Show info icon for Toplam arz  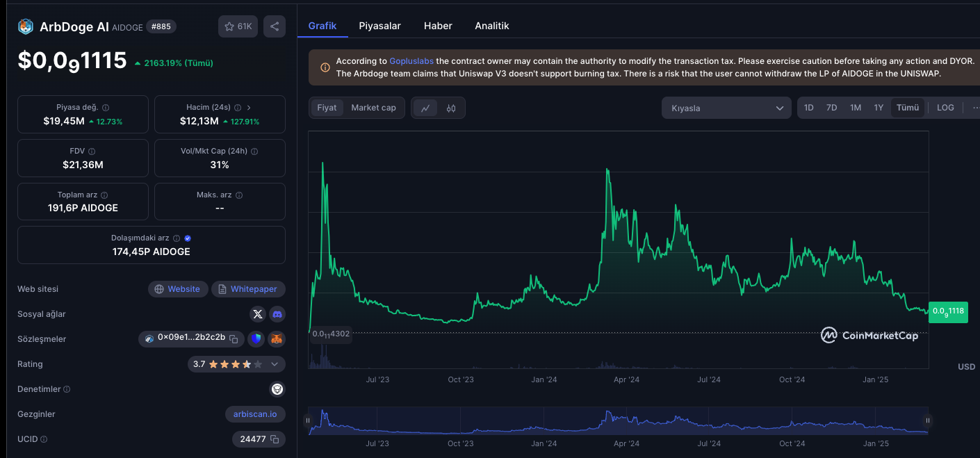(x=104, y=195)
